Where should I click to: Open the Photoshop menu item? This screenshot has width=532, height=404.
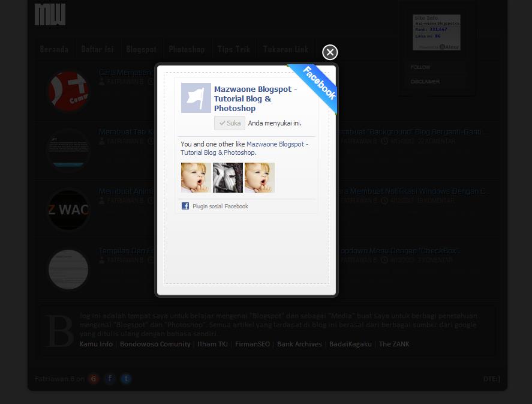187,49
